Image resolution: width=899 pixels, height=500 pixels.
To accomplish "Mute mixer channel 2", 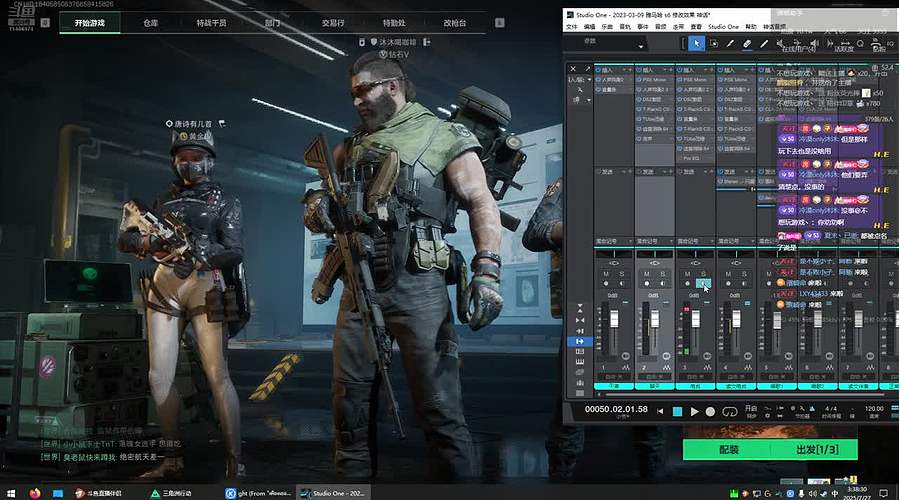I will tap(647, 274).
